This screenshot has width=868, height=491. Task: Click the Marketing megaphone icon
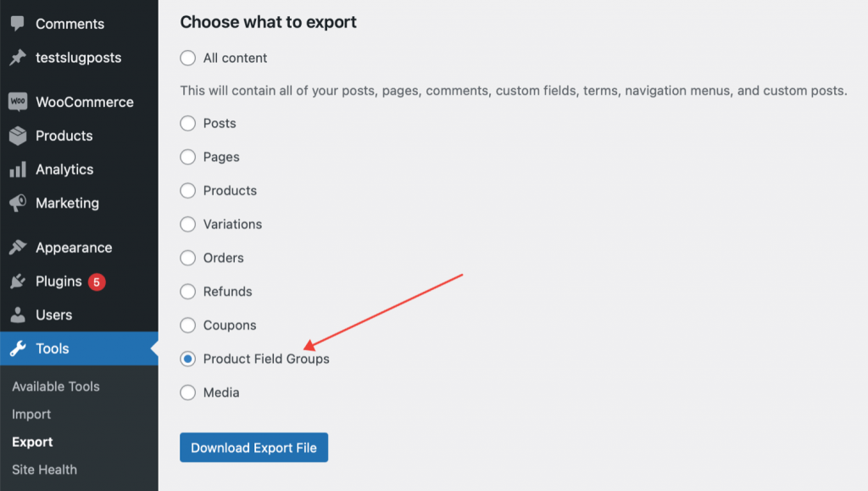17,204
